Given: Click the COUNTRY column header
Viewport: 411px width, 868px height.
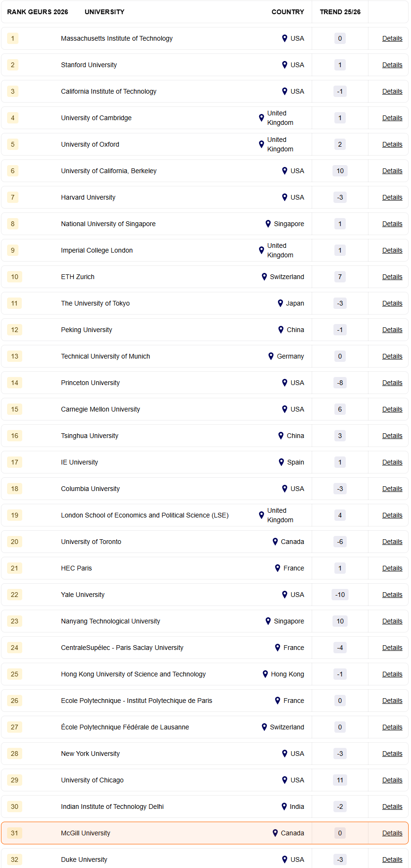Looking at the screenshot, I should (288, 12).
